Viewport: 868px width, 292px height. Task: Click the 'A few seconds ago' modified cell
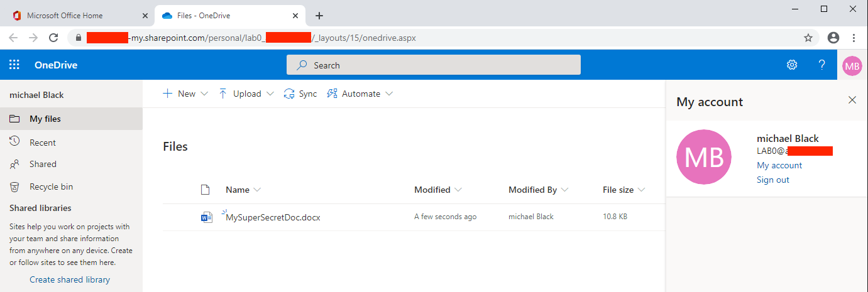point(445,217)
